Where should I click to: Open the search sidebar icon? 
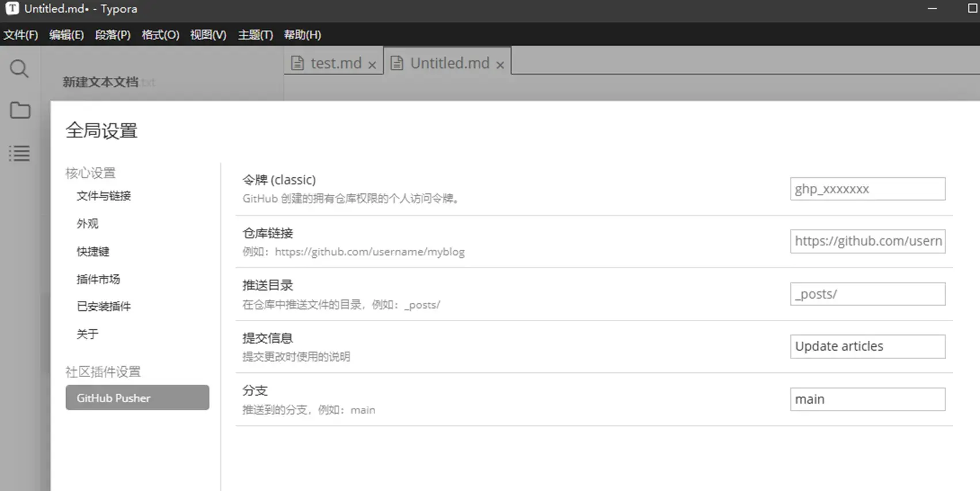click(x=19, y=69)
